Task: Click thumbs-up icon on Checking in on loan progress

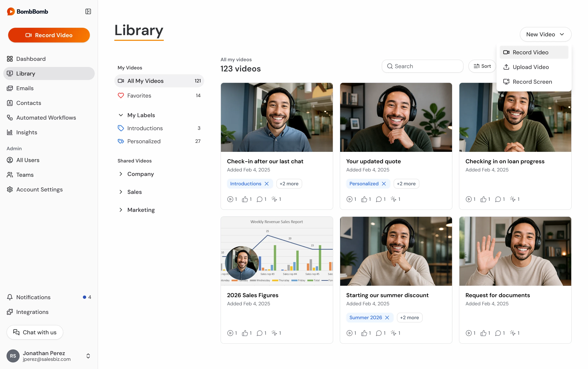Action: [x=483, y=199]
